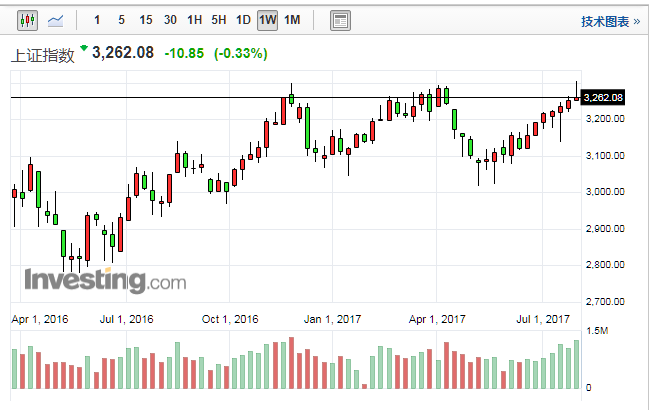651x410 pixels.
Task: Select the 30 minute timeframe
Action: [170, 20]
